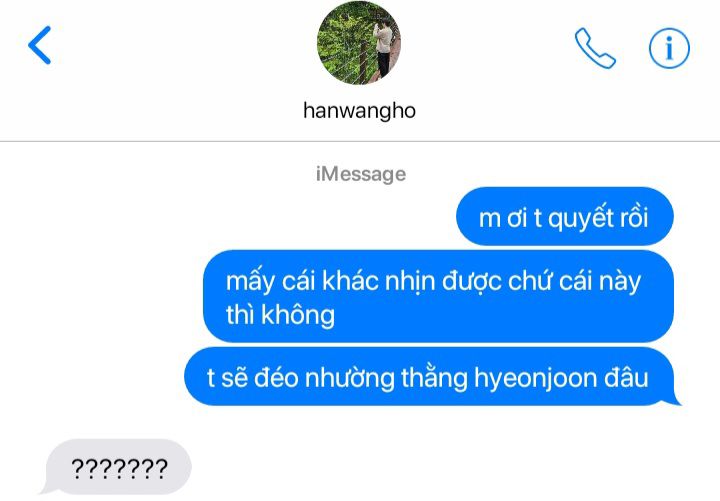
Task: Tap the tail of the gray bubble
Action: 46,489
